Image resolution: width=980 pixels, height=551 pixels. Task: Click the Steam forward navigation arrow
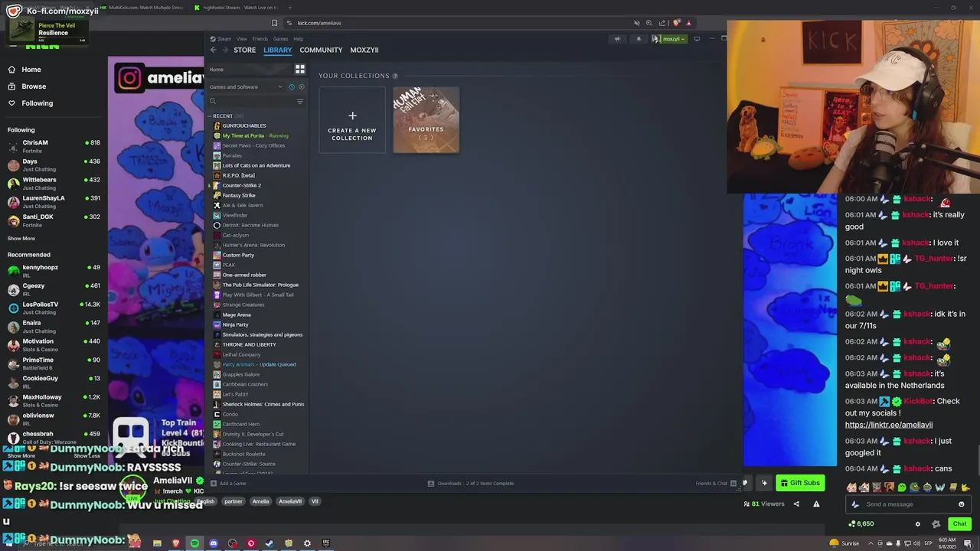(225, 50)
